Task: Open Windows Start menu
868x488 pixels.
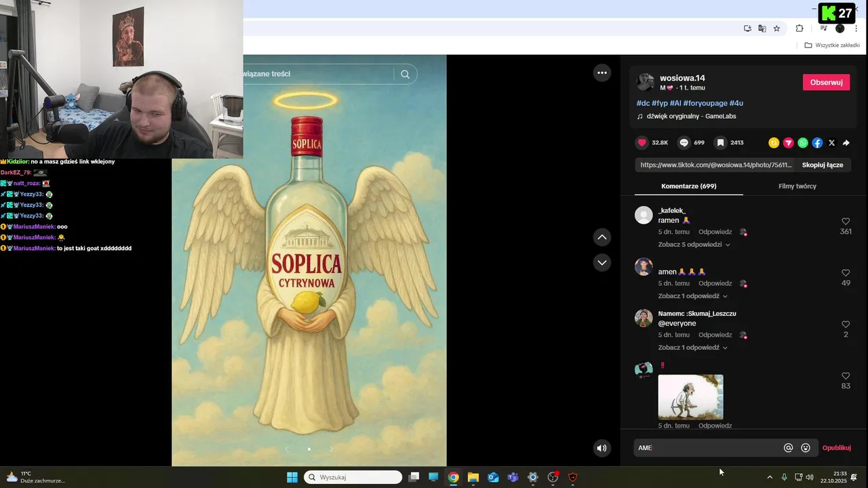Action: [x=292, y=477]
